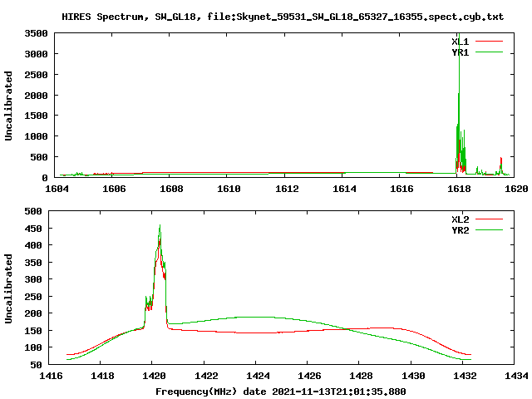This screenshot has height=399, width=532.
Task: Click the 1418 x-axis tick label
Action: [102, 376]
